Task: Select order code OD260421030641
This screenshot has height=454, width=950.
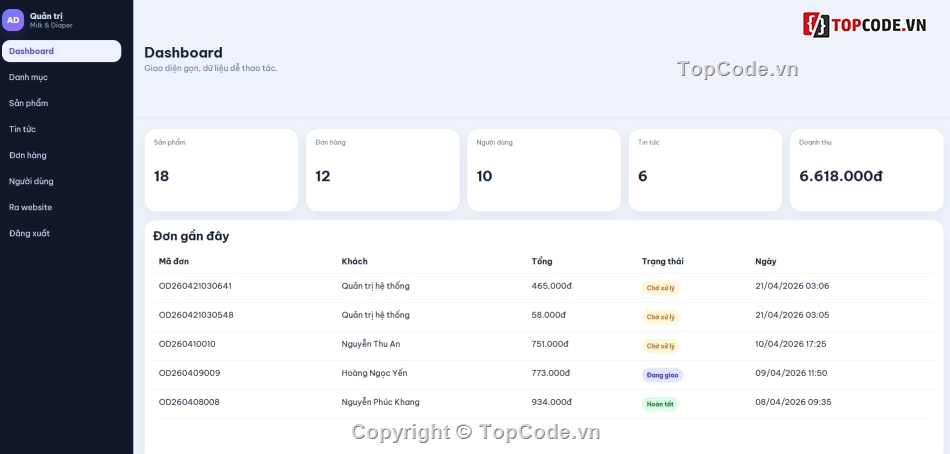Action: tap(195, 285)
